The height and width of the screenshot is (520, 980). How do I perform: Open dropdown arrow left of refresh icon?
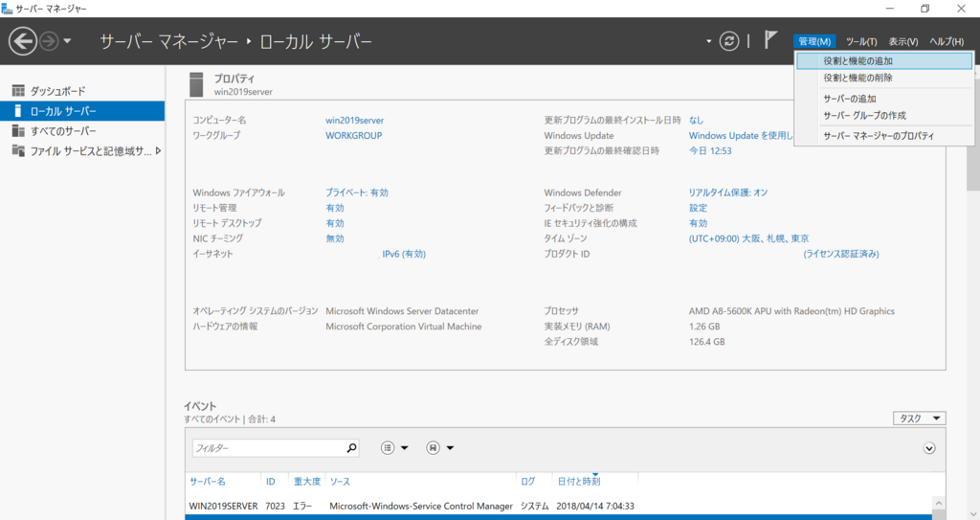[709, 42]
